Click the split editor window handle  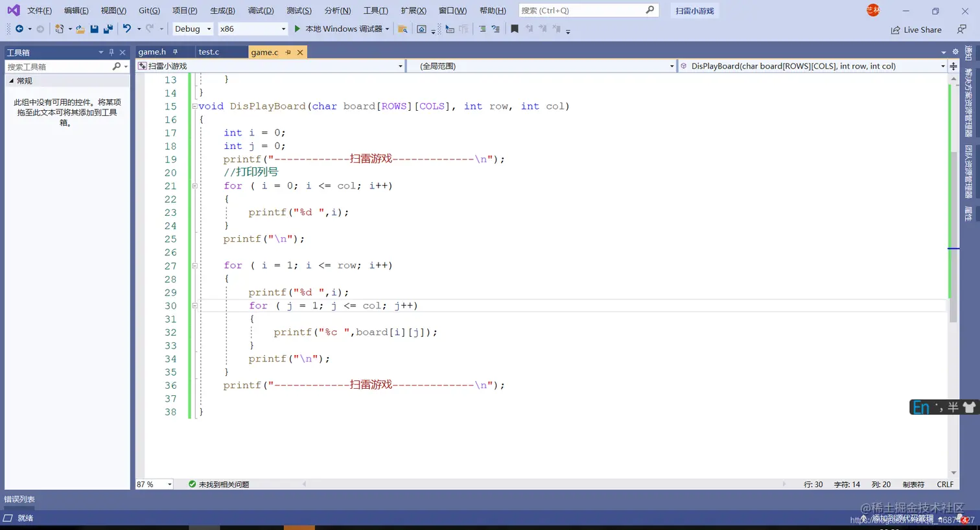[953, 66]
